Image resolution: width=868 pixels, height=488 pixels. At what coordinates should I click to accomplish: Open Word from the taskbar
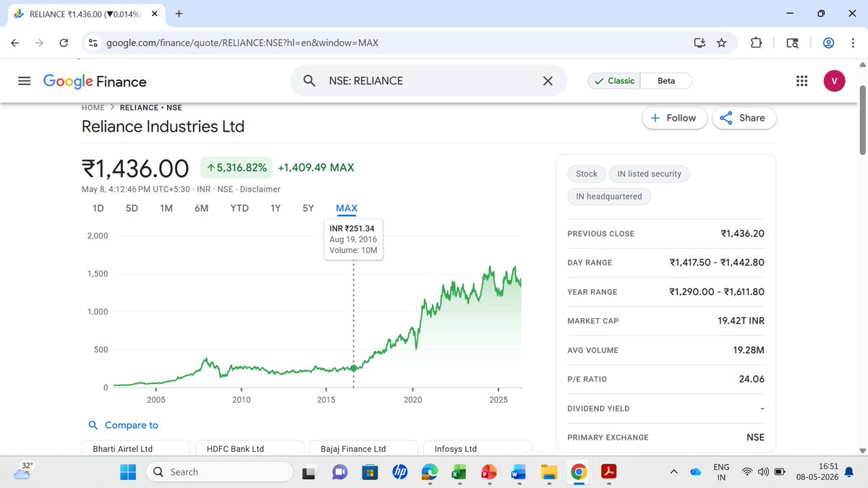click(x=518, y=472)
